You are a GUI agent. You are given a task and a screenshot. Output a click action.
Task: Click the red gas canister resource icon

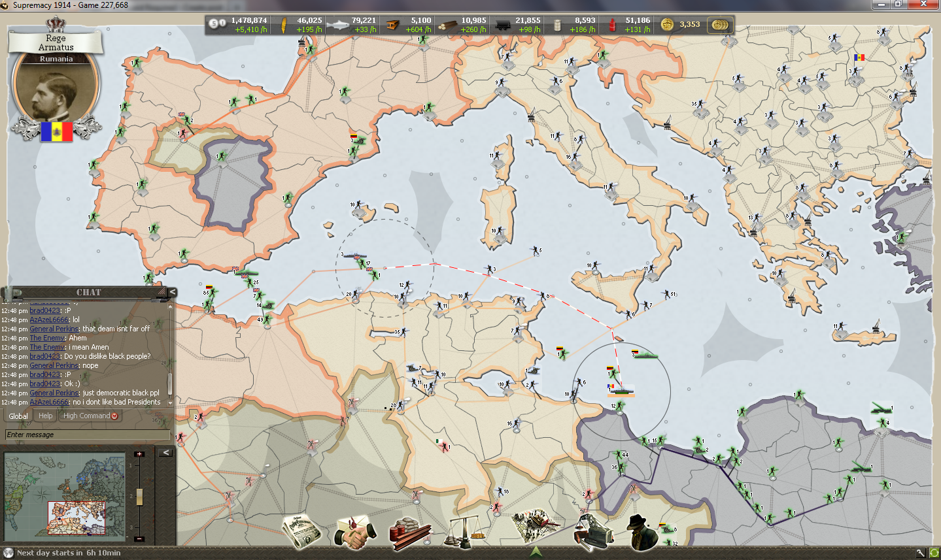(x=613, y=25)
